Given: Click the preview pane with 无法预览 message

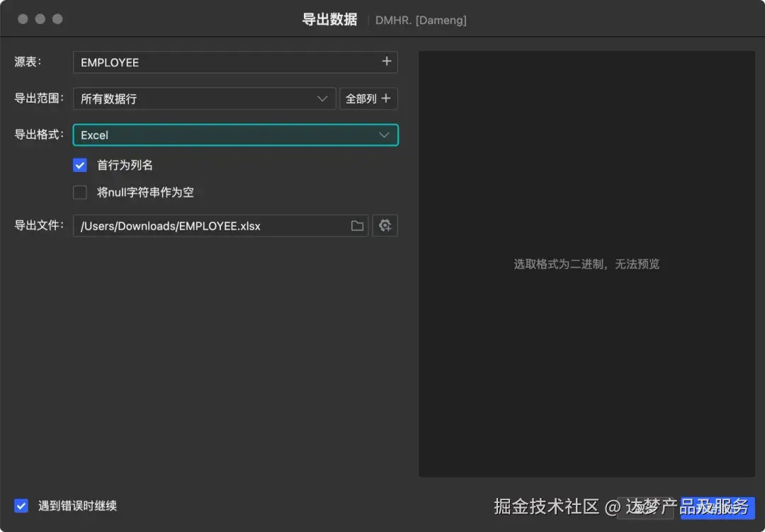Looking at the screenshot, I should (586, 264).
